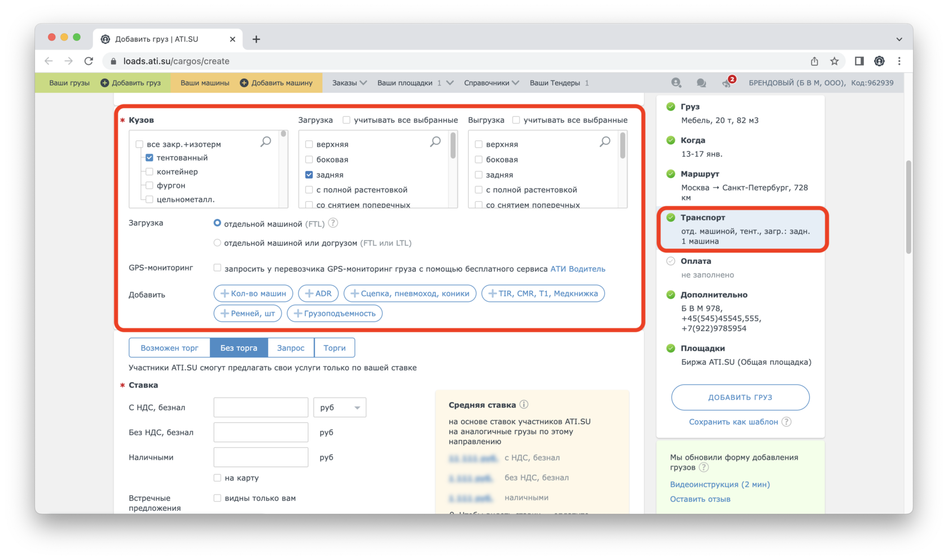Search body types with magnifier icon
This screenshot has width=948, height=560.
click(266, 142)
